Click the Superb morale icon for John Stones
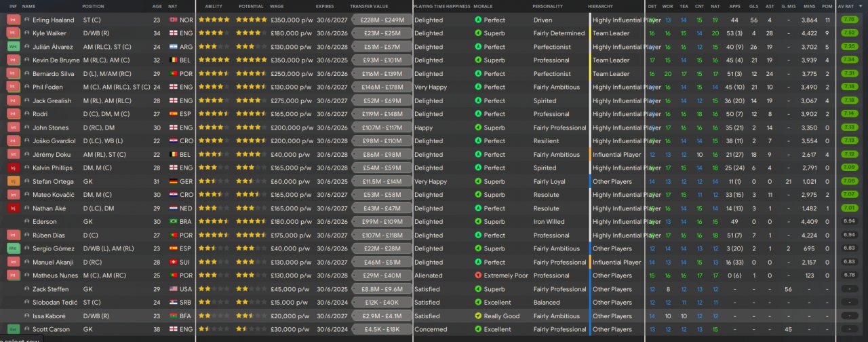Viewport: 868px width, 342px height. point(478,128)
